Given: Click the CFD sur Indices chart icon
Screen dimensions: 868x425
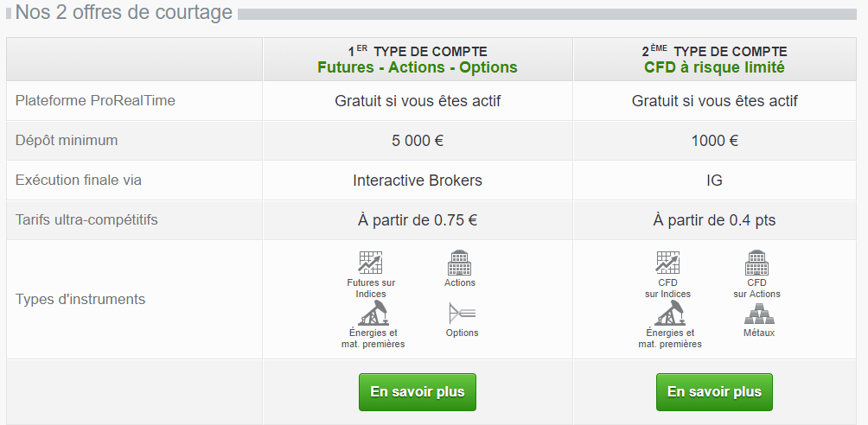Looking at the screenshot, I should point(667,263).
